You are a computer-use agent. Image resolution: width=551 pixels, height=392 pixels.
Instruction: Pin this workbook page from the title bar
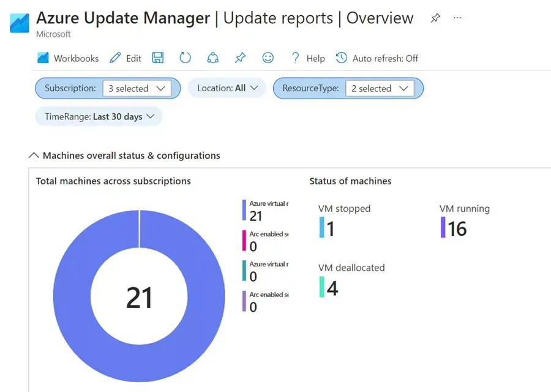point(435,18)
